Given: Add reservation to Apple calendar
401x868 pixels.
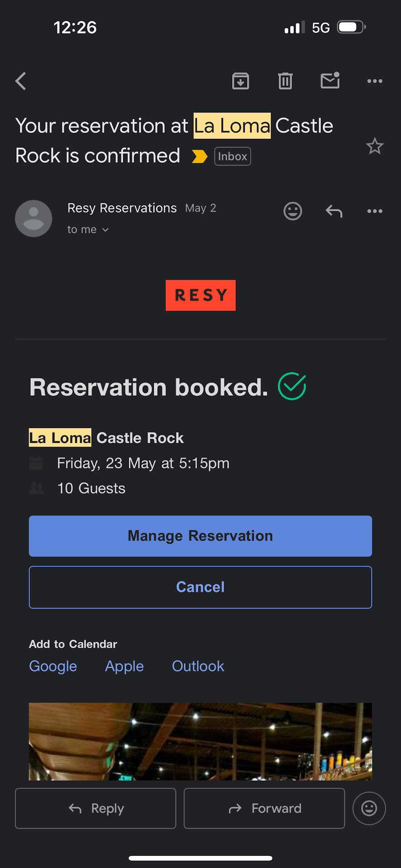Looking at the screenshot, I should click(124, 666).
